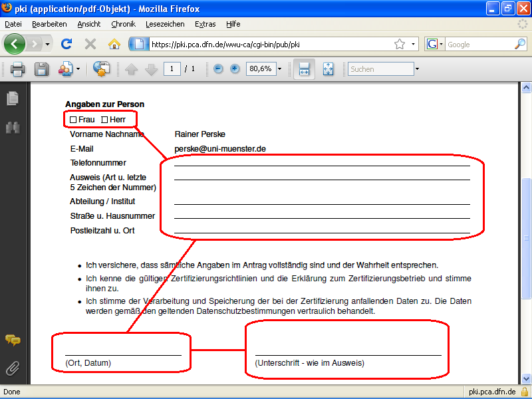Click the vertical scrollbar thumb
The height and width of the screenshot is (399, 532).
(x=526, y=238)
